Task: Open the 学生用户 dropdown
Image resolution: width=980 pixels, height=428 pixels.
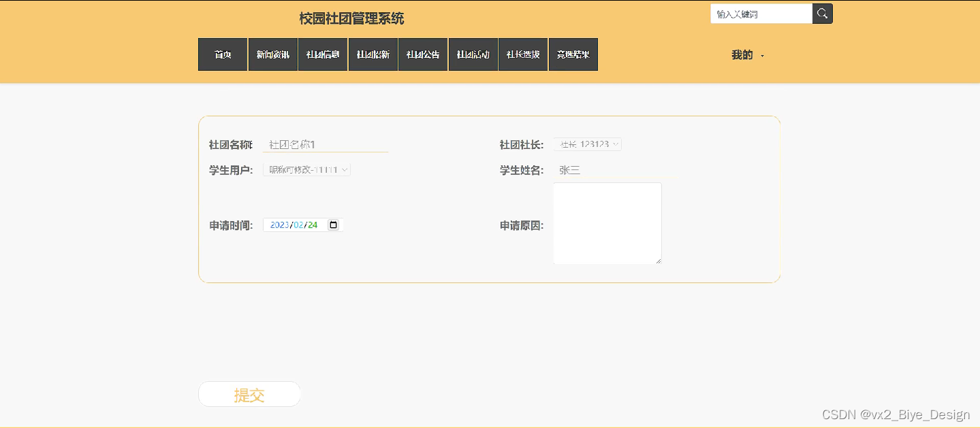Action: coord(307,169)
